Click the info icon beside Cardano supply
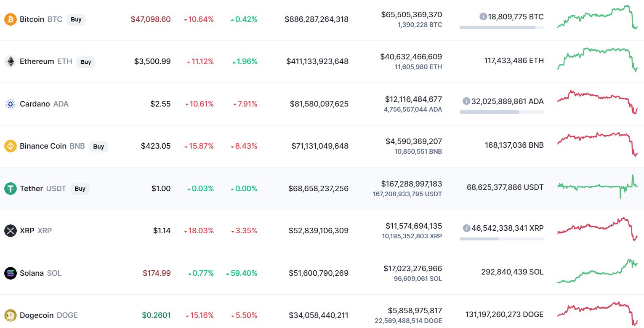Image resolution: width=644 pixels, height=328 pixels. (466, 101)
